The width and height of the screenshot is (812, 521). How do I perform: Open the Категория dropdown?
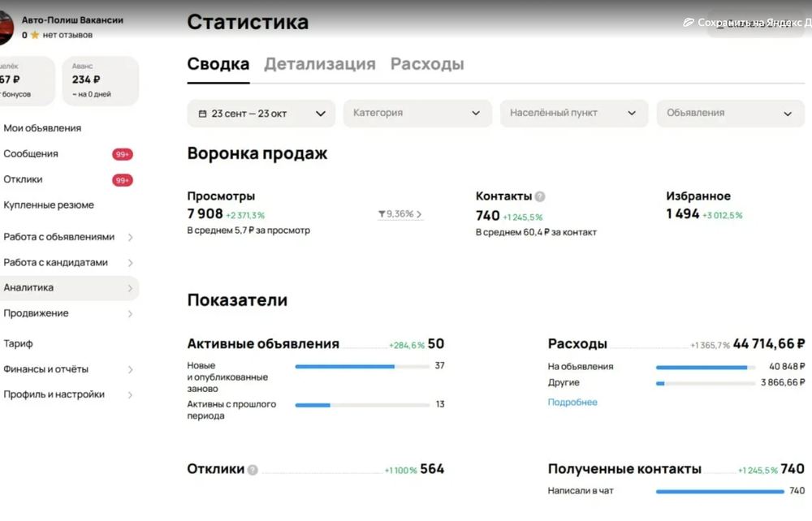pyautogui.click(x=417, y=114)
